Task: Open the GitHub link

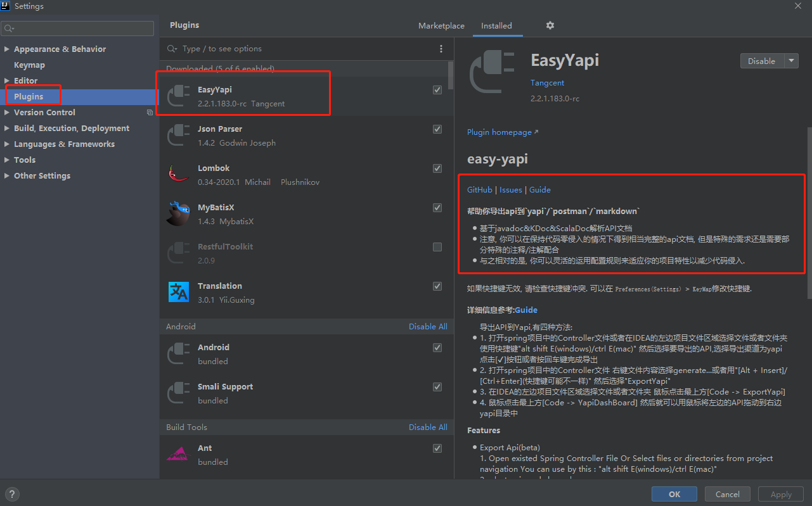Action: pyautogui.click(x=480, y=190)
